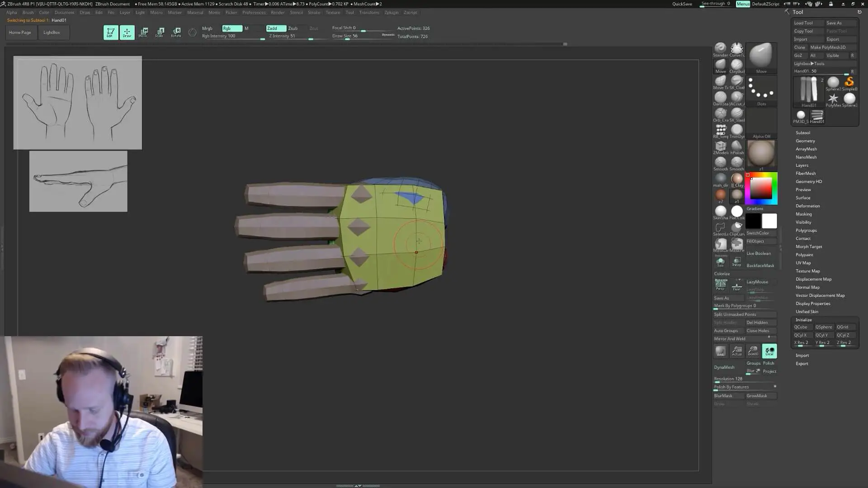The height and width of the screenshot is (488, 868).
Task: Open the Document menu
Action: click(x=64, y=13)
